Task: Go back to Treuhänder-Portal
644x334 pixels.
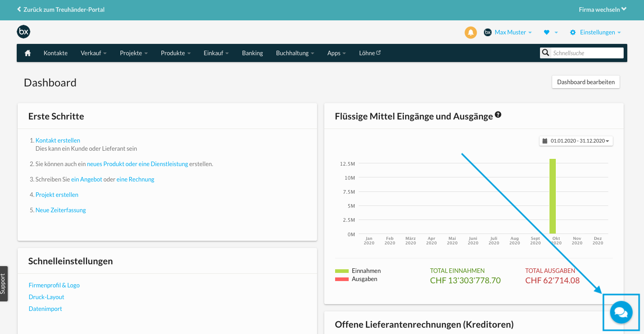Action: (61, 9)
